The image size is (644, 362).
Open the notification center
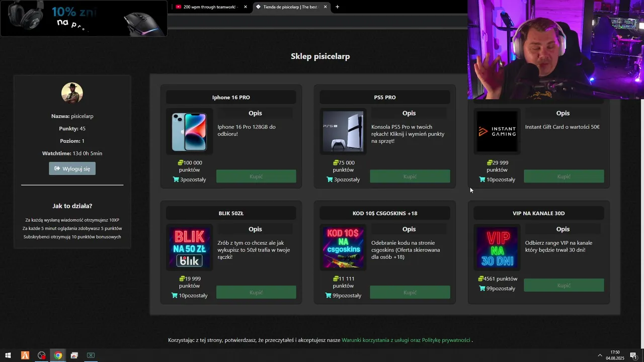point(633,355)
